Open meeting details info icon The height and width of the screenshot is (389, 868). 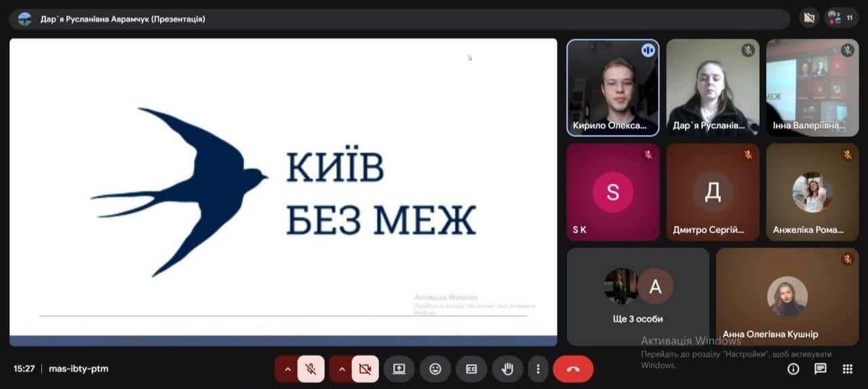click(793, 369)
